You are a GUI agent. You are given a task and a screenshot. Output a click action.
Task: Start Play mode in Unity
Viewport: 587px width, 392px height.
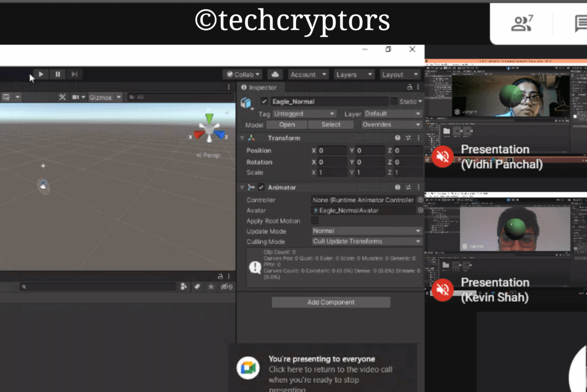[x=41, y=74]
